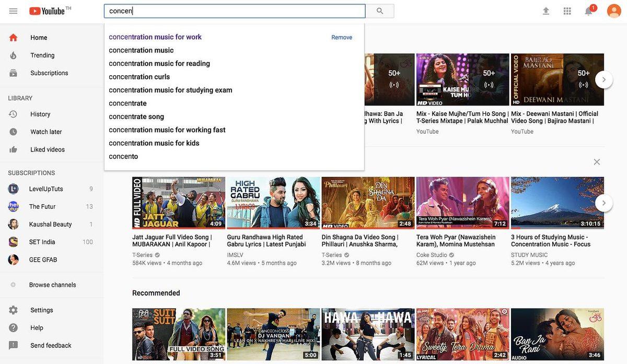This screenshot has width=627, height=364.
Task: Open the Kaise Mujhe mix thumbnail
Action: 463,80
